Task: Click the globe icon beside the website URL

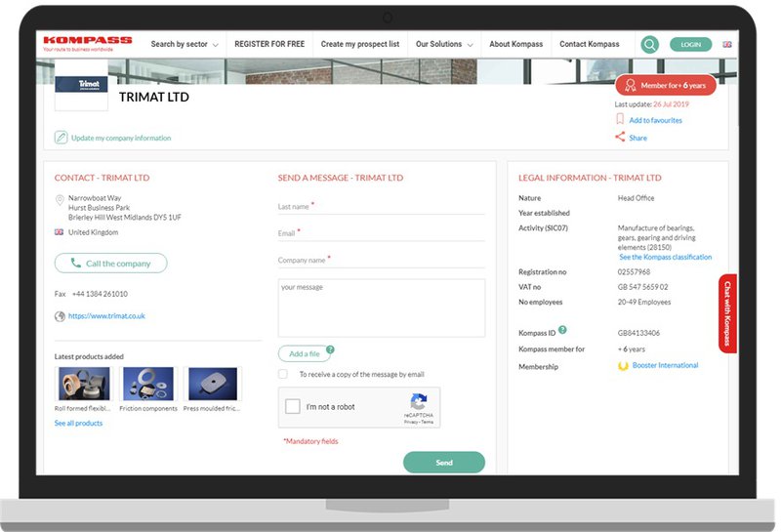Action: 60,316
